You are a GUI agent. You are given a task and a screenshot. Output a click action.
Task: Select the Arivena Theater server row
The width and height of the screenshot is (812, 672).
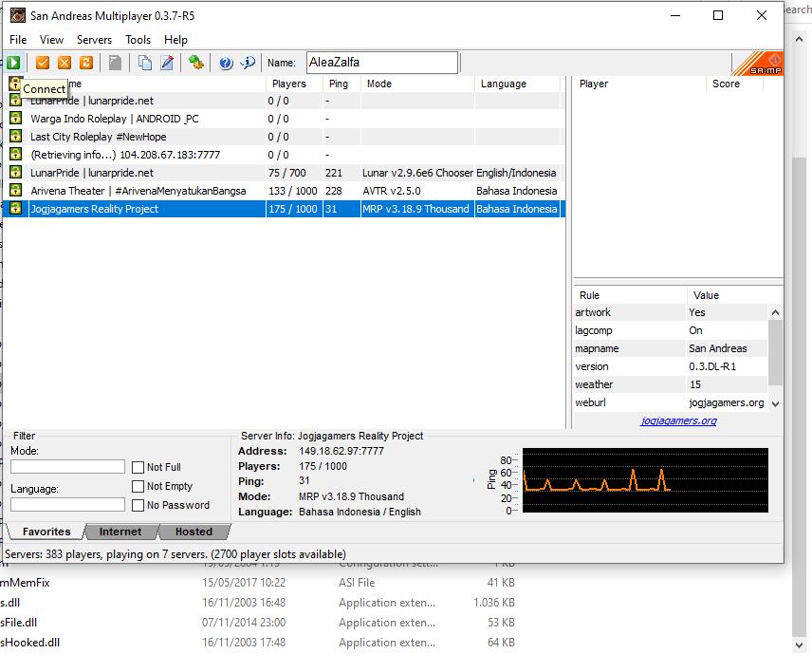[x=284, y=191]
